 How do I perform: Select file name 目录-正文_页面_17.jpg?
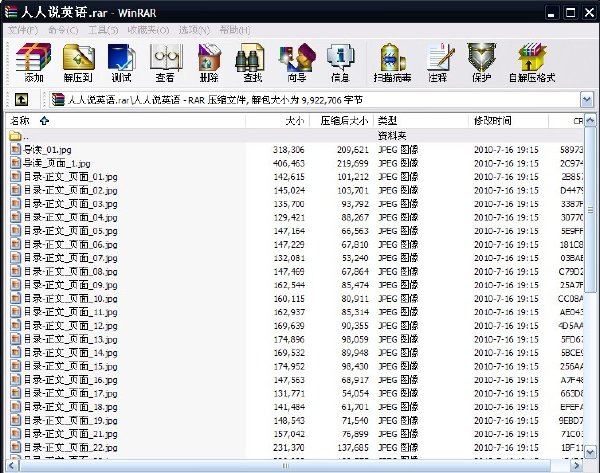[70, 393]
